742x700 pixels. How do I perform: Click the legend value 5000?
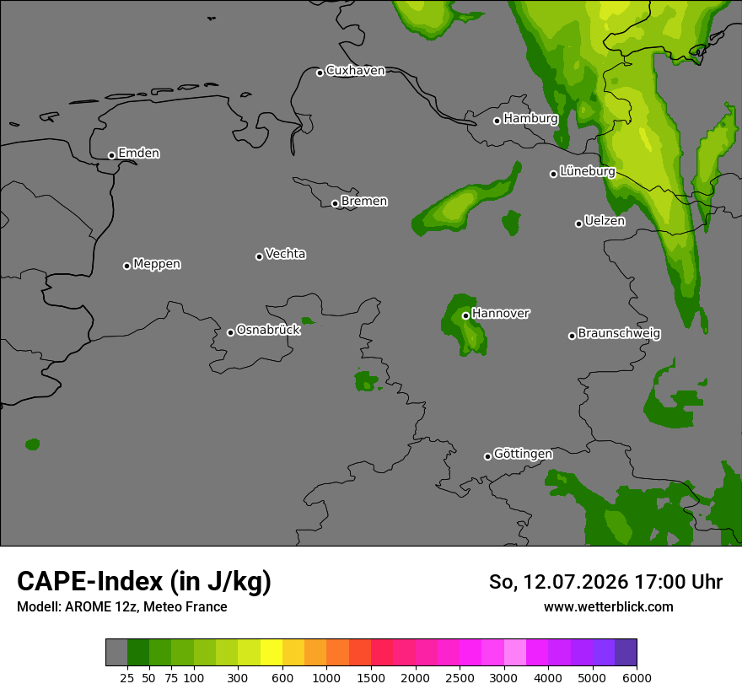point(592,678)
